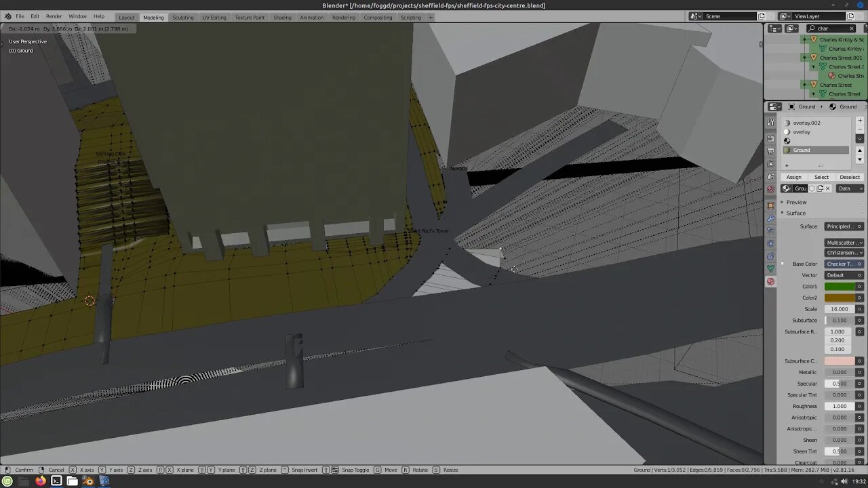Open the Physics properties tab

[770, 243]
